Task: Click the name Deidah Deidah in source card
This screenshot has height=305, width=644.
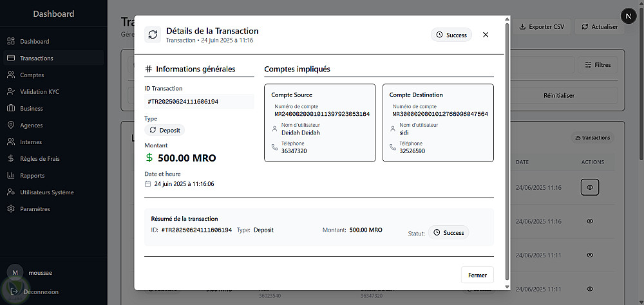Action: click(301, 133)
